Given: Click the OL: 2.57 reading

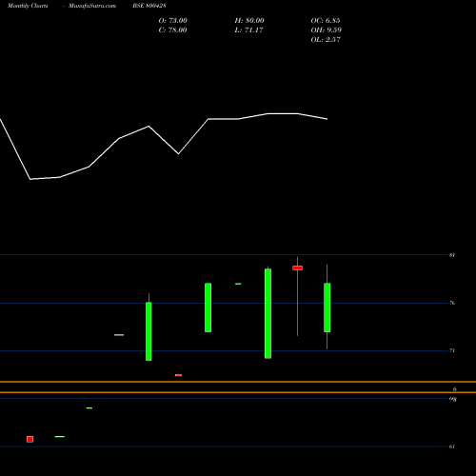Looking at the screenshot, I should point(326,40).
